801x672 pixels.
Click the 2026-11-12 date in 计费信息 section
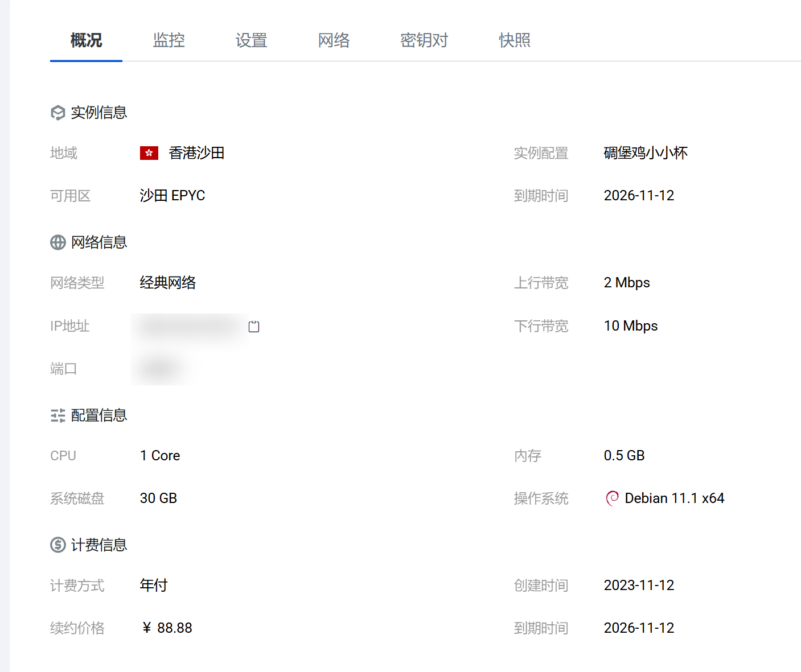click(x=639, y=628)
